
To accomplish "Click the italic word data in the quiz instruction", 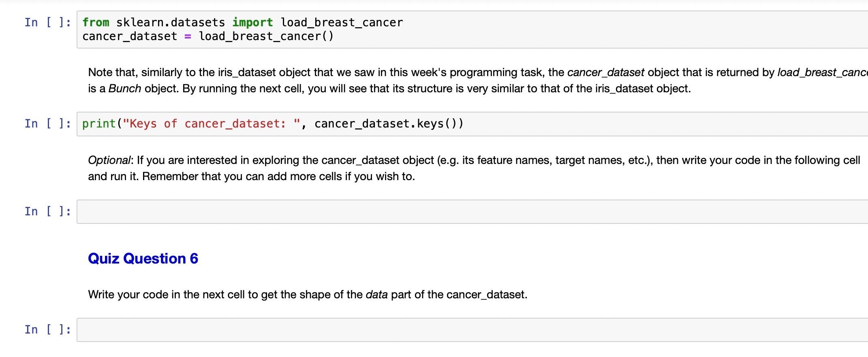I will pyautogui.click(x=376, y=295).
